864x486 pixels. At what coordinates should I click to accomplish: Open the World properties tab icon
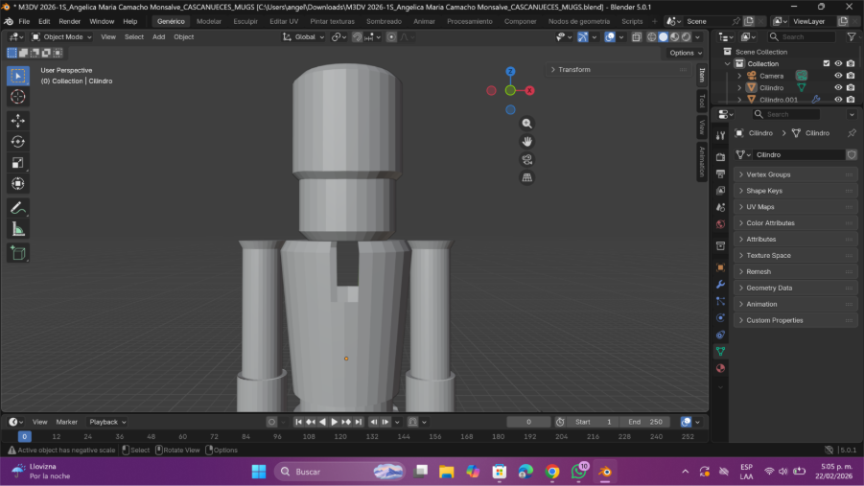coord(720,224)
